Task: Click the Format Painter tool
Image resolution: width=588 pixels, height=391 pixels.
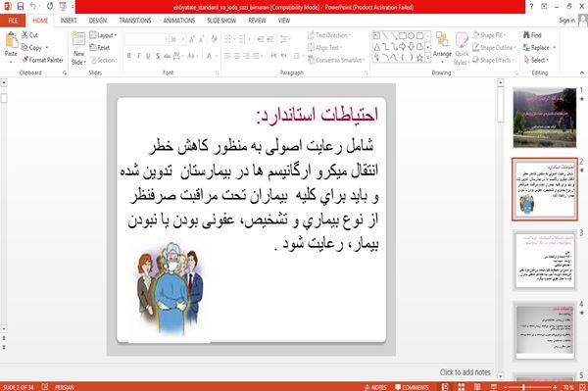Action: click(x=42, y=60)
